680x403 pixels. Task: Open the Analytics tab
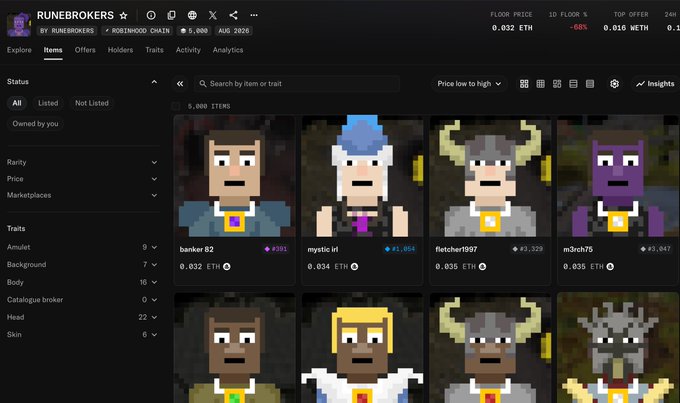pos(228,50)
